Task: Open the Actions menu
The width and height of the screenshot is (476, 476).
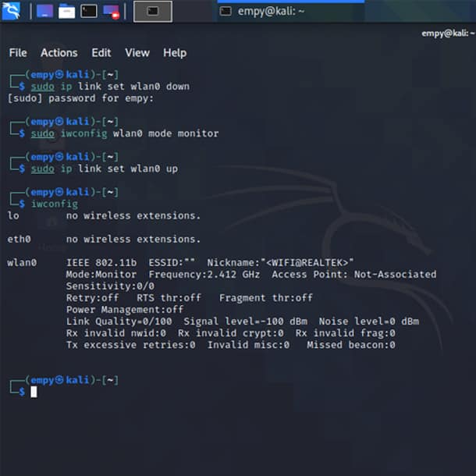Action: [x=59, y=53]
